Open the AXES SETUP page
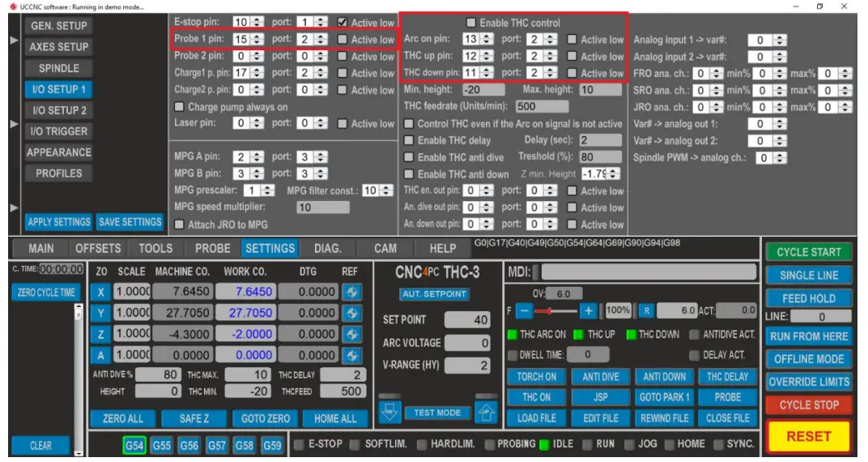 pyautogui.click(x=58, y=47)
